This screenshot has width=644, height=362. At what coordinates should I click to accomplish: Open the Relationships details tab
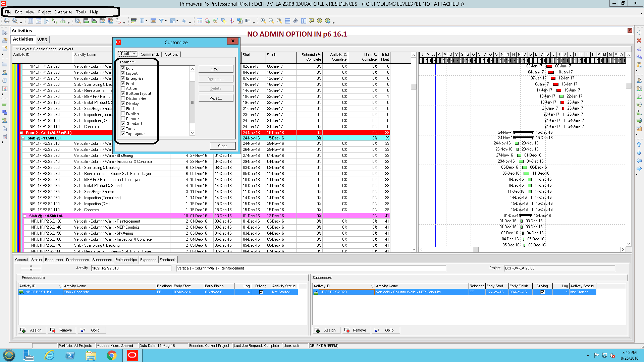[126, 260]
